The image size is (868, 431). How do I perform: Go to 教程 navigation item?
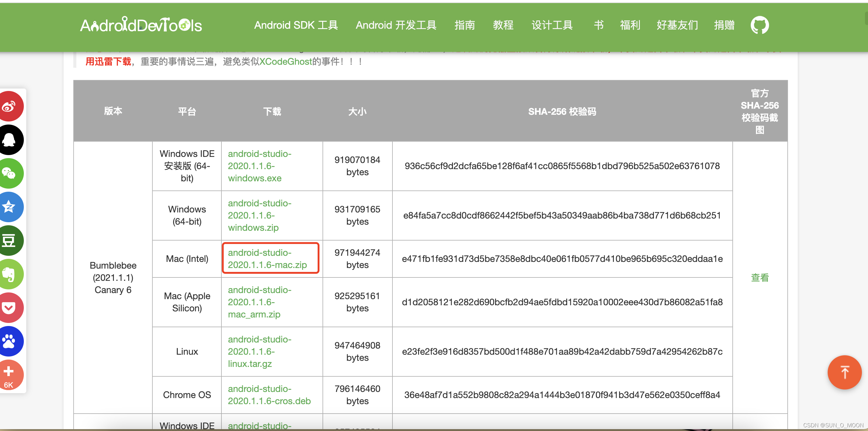503,25
